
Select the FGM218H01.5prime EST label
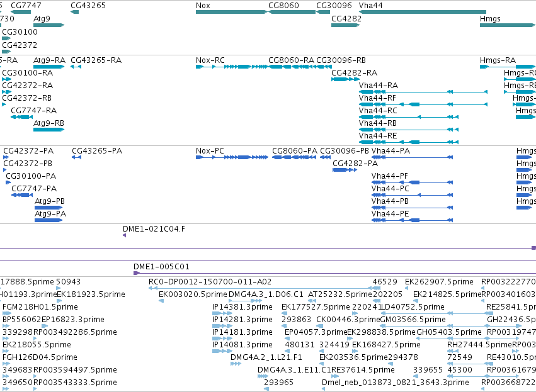40,307
